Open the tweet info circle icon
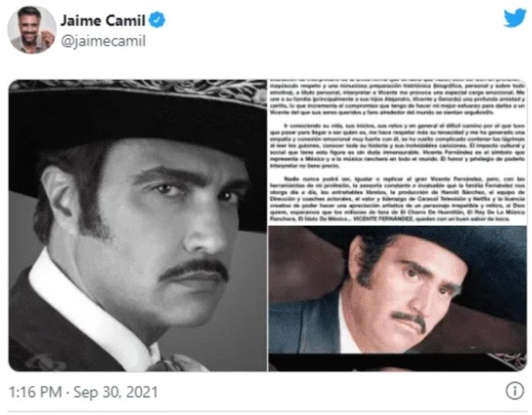Viewport: 532px width, 415px height. (x=514, y=391)
